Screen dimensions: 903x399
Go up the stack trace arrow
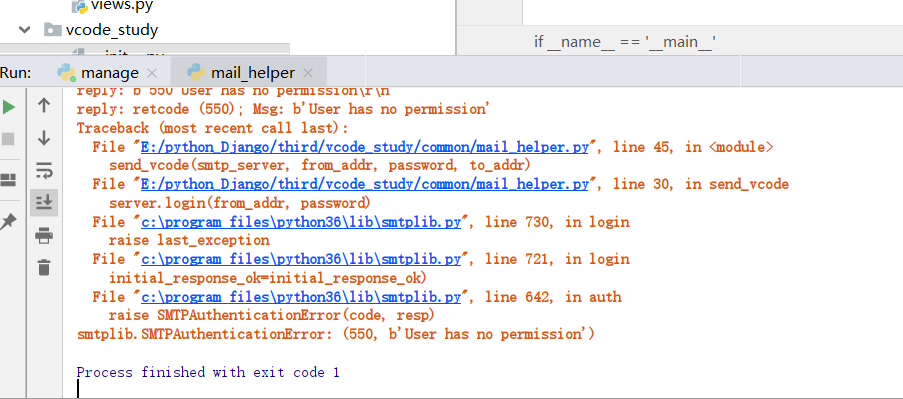[44, 105]
